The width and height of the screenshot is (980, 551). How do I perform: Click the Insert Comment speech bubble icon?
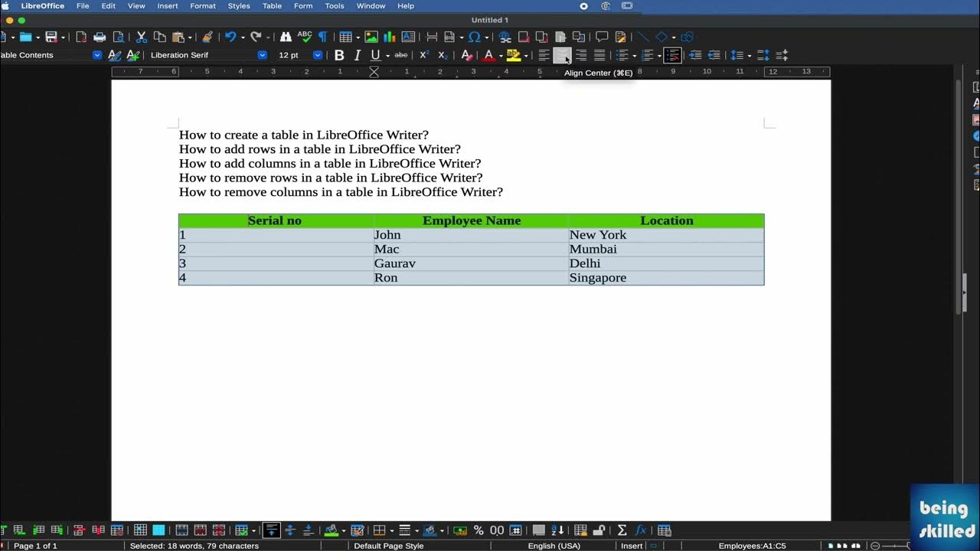(602, 37)
